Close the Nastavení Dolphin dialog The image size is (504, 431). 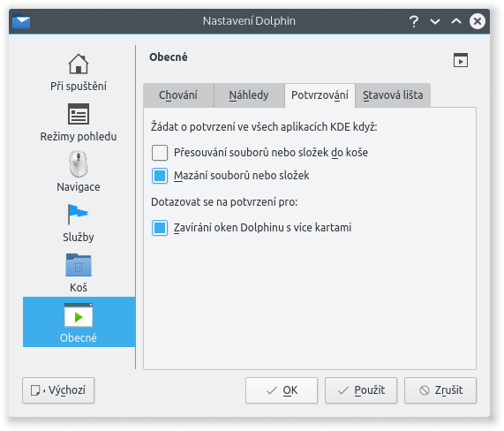tap(478, 21)
